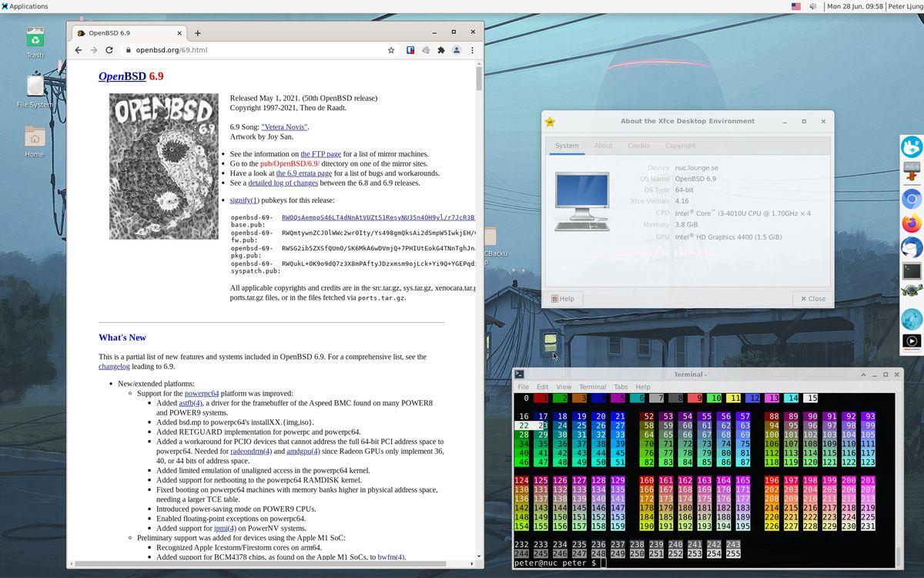924x578 pixels.
Task: Click the turtle icon in the side dock
Action: pyautogui.click(x=912, y=291)
